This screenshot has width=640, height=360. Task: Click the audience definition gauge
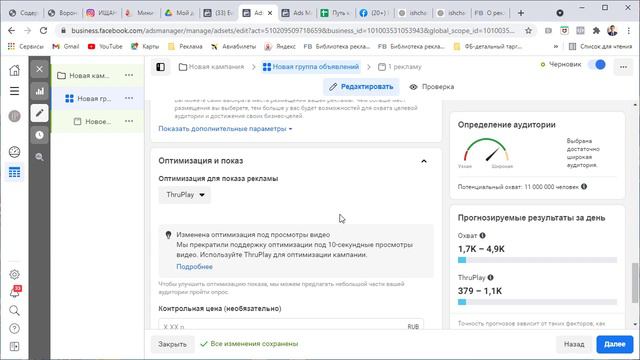click(486, 151)
